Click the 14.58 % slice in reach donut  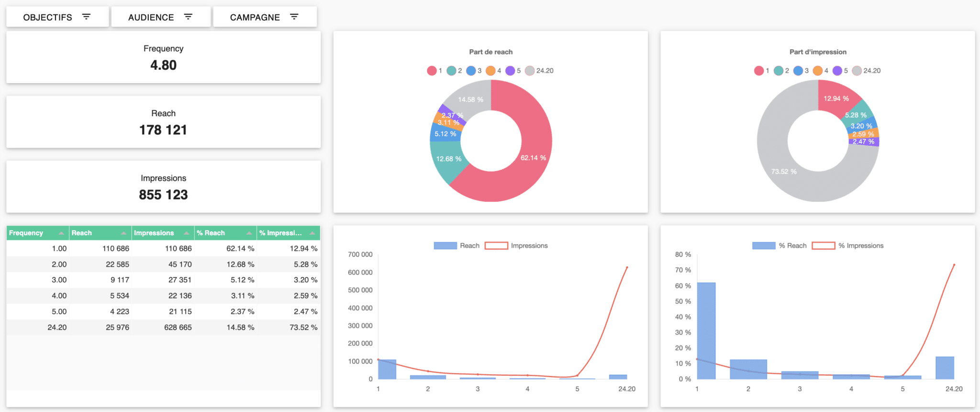tap(470, 99)
